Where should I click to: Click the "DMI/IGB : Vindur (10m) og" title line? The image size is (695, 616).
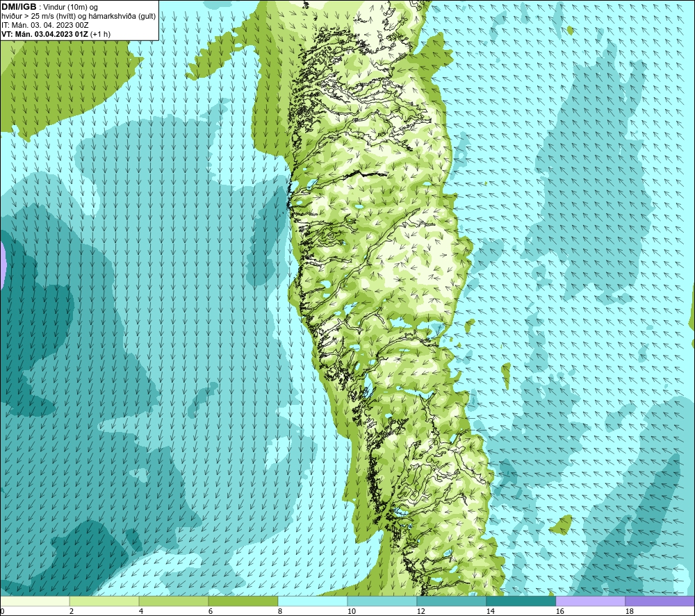point(50,7)
